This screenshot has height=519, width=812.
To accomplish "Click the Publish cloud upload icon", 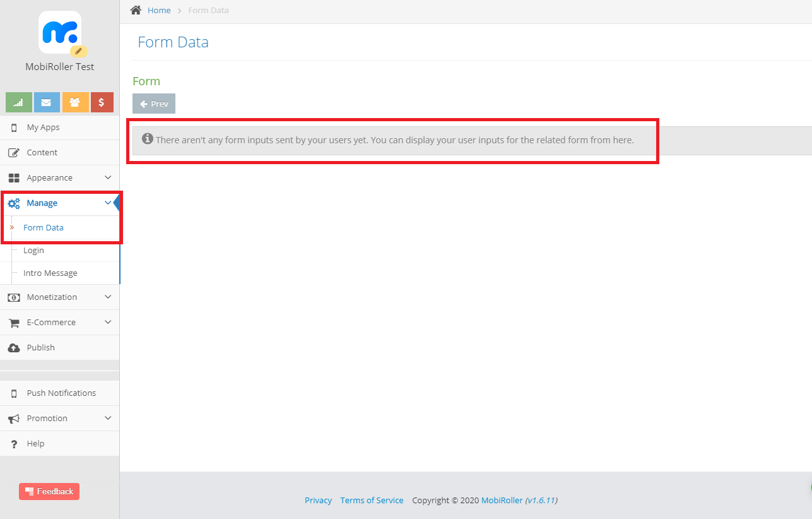I will point(14,348).
